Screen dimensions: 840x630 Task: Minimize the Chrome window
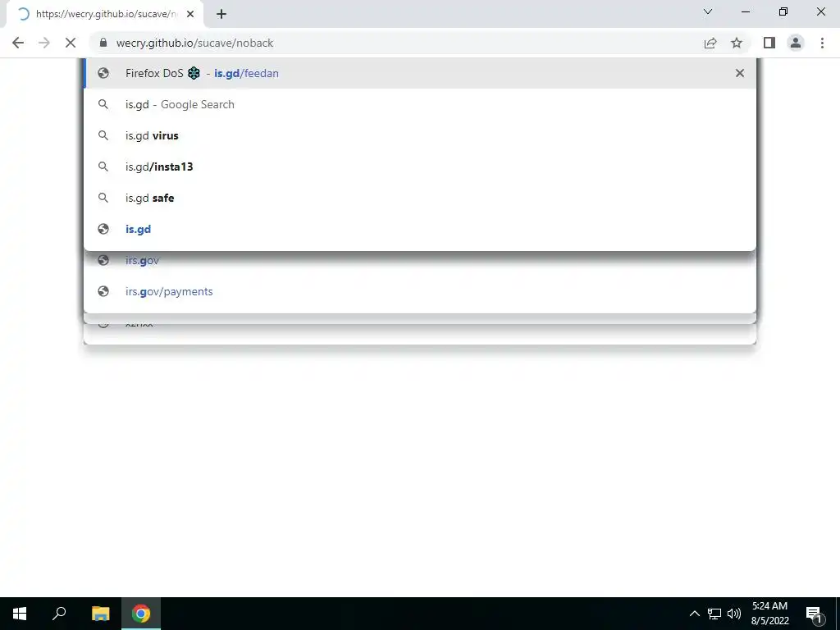tap(746, 11)
